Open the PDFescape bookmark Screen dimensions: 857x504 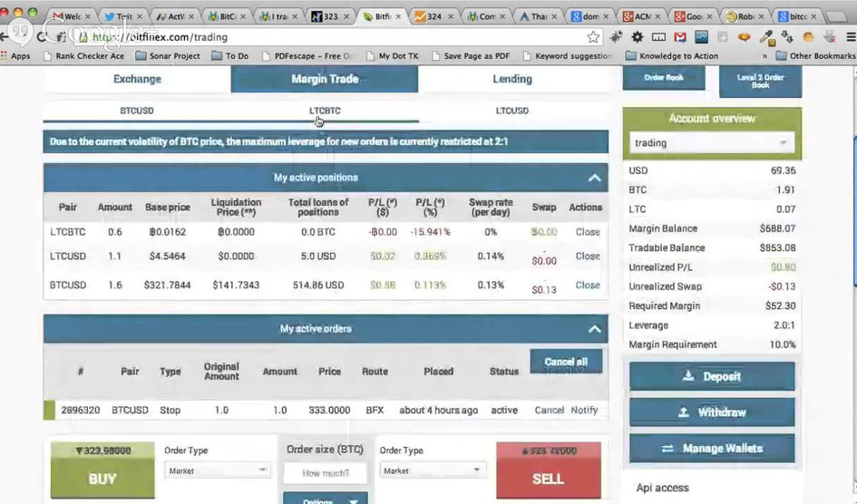pyautogui.click(x=307, y=55)
